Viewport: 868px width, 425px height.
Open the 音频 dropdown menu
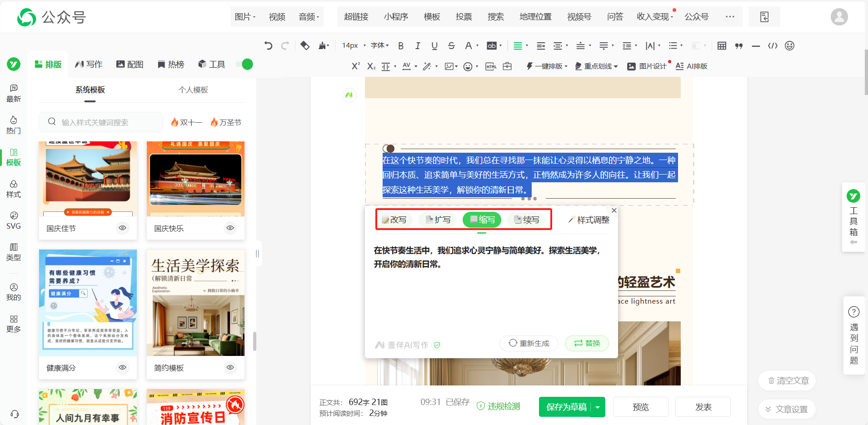309,17
